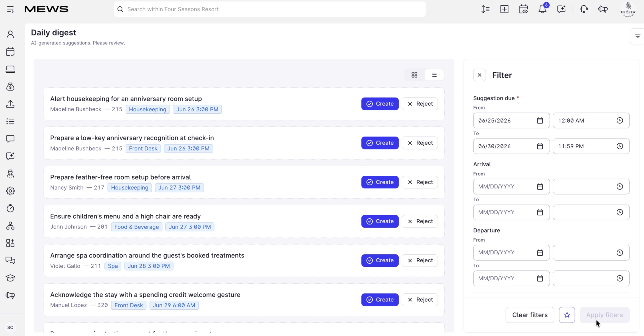
Task: Click the Spa tag on Violet Gallo's suggestion
Action: click(x=113, y=266)
